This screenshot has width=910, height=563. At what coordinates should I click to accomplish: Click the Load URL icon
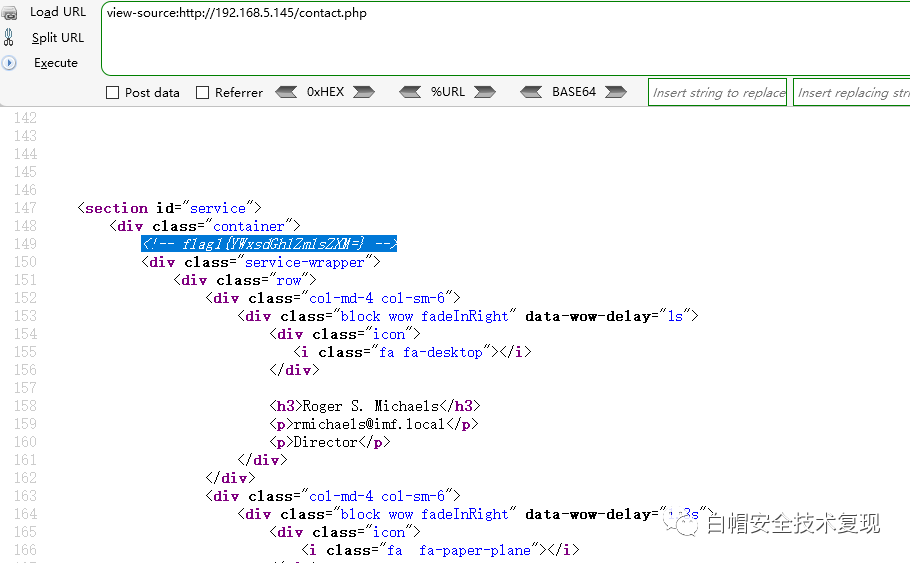click(9, 13)
